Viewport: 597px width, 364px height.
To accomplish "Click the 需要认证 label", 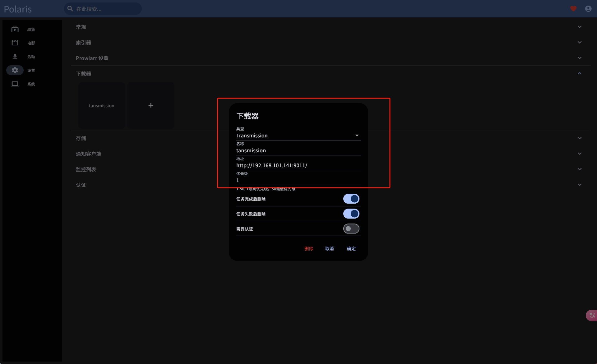I will point(244,229).
